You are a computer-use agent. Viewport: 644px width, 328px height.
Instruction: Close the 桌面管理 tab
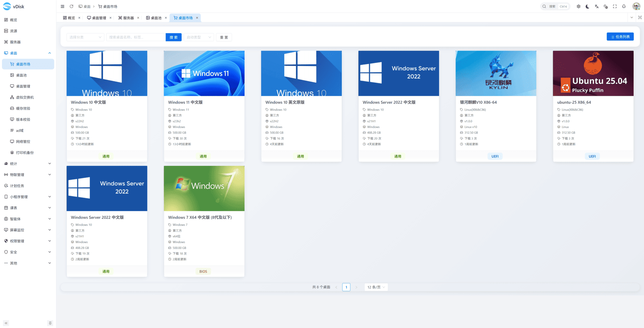pos(110,18)
